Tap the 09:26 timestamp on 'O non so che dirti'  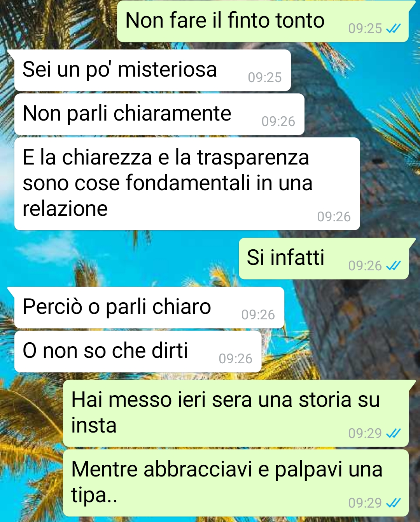(x=235, y=359)
